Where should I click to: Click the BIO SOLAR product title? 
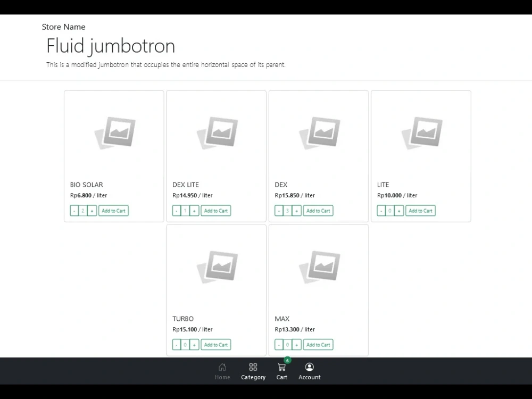87,185
